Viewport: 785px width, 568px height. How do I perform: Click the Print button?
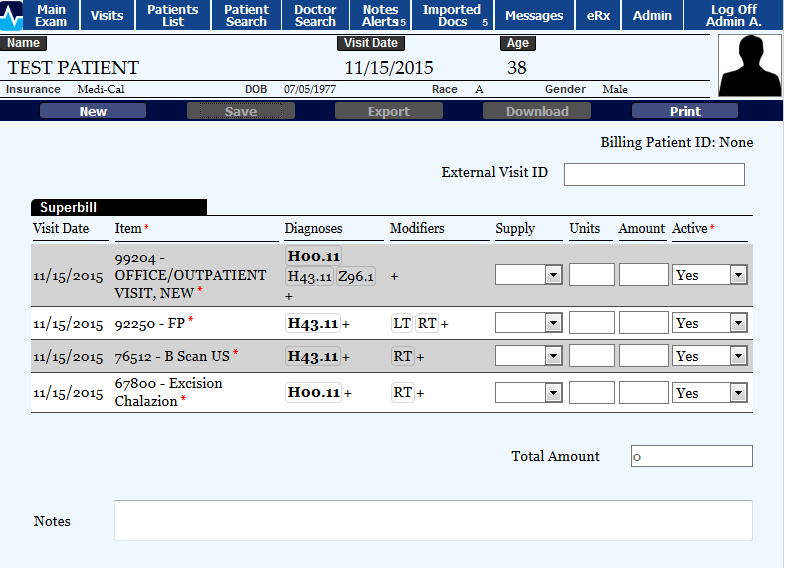click(685, 111)
